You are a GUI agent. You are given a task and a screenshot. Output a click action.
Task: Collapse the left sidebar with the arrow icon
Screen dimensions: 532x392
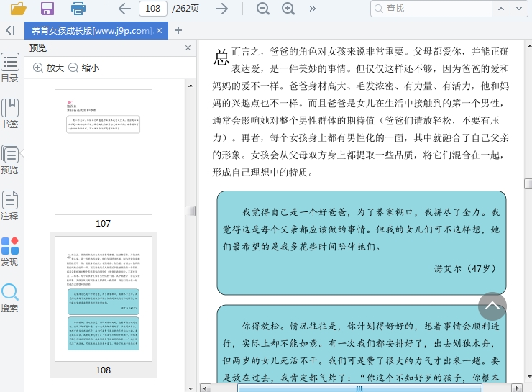(11, 30)
